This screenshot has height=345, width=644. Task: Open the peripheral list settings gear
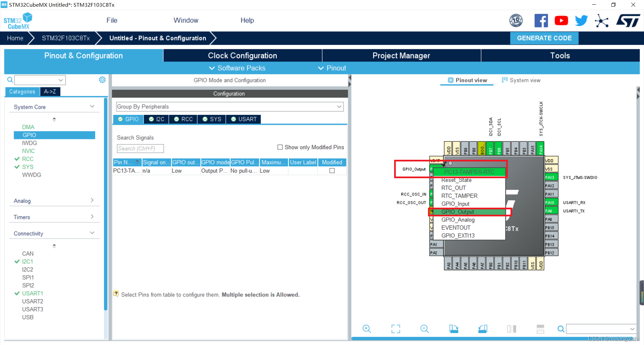click(102, 80)
